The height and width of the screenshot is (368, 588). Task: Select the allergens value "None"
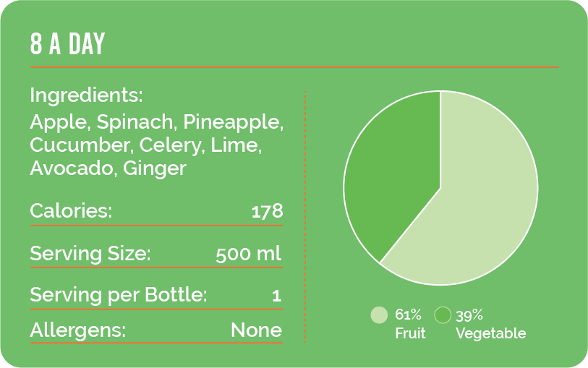[256, 330]
